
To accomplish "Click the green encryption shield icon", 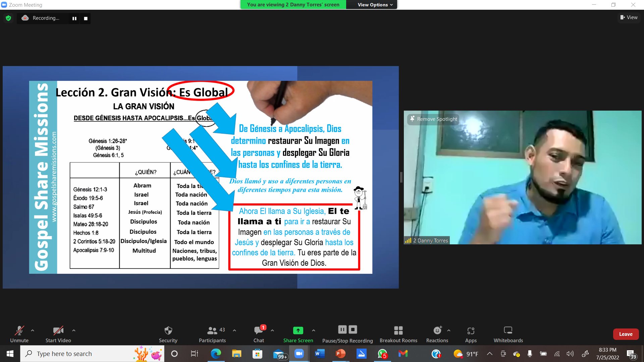I will click(x=8, y=18).
